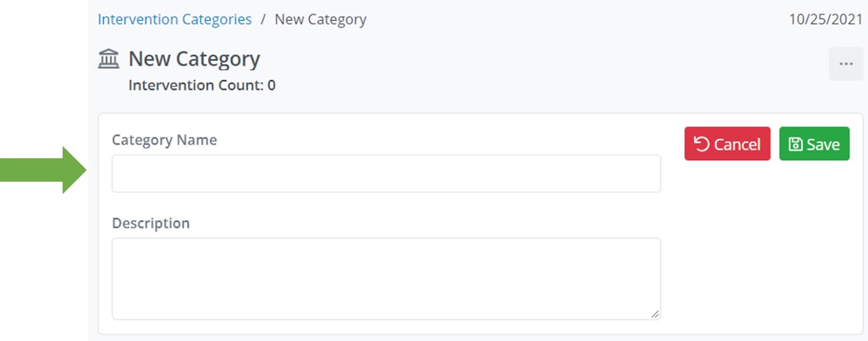Click empty form area below Save button
The height and width of the screenshot is (341, 868).
[x=765, y=244]
